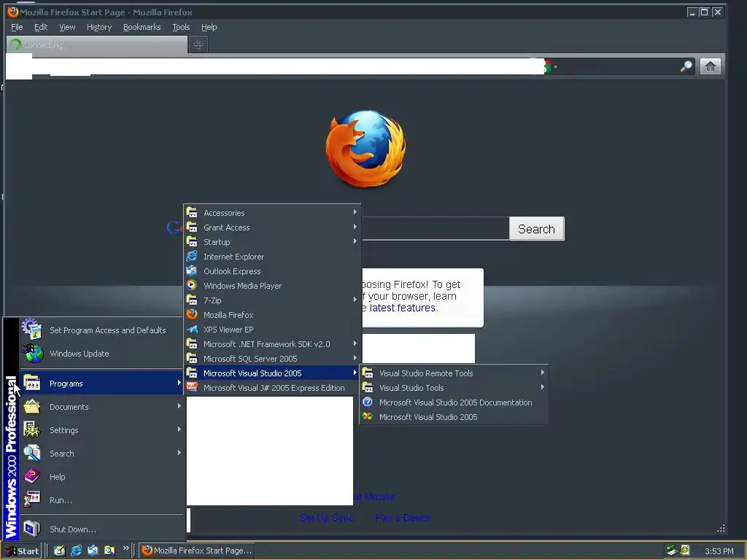The image size is (747, 560).
Task: Open the Grant Access program group
Action: click(x=272, y=227)
